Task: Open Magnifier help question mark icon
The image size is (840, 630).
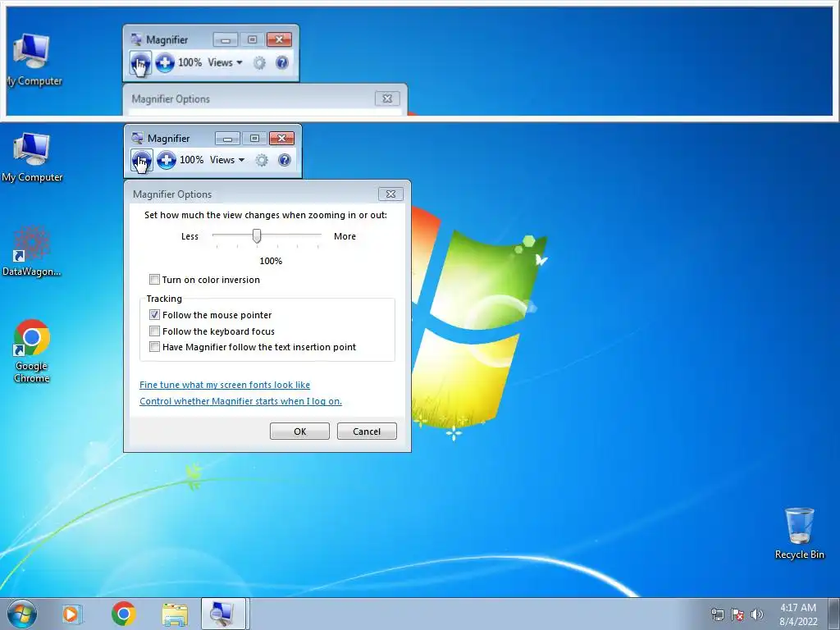Action: (x=285, y=160)
